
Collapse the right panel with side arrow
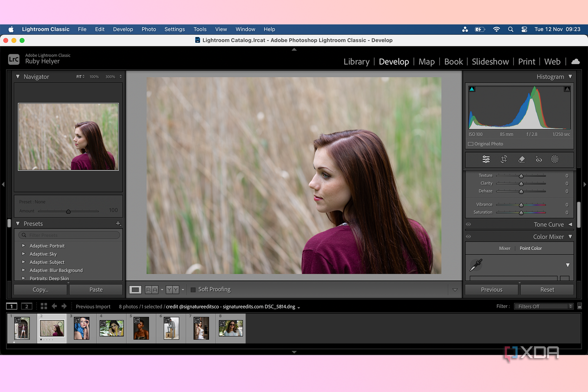point(585,184)
